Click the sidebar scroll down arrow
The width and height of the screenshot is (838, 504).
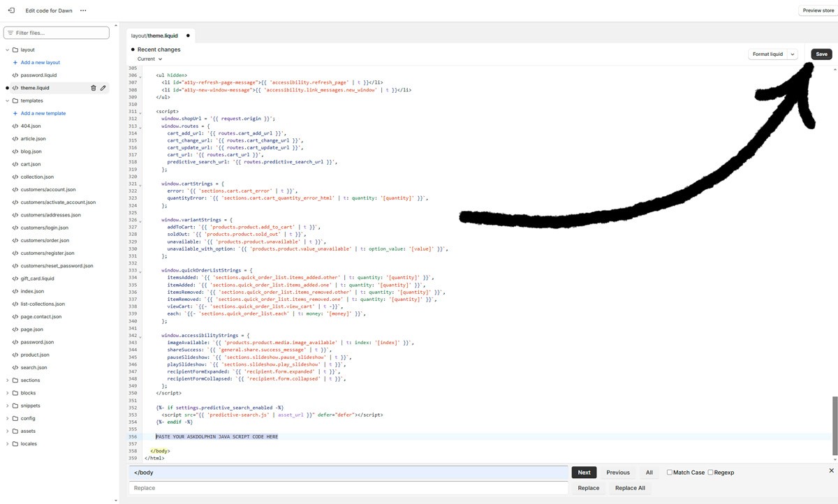pyautogui.click(x=117, y=501)
